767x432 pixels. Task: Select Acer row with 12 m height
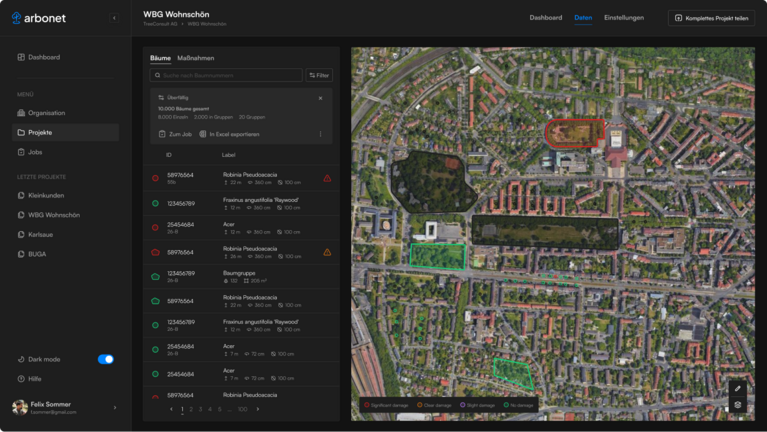241,228
